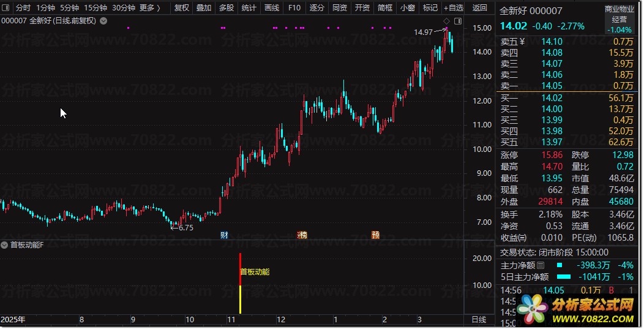Select the 卖二 price 14.06

(x=552, y=75)
